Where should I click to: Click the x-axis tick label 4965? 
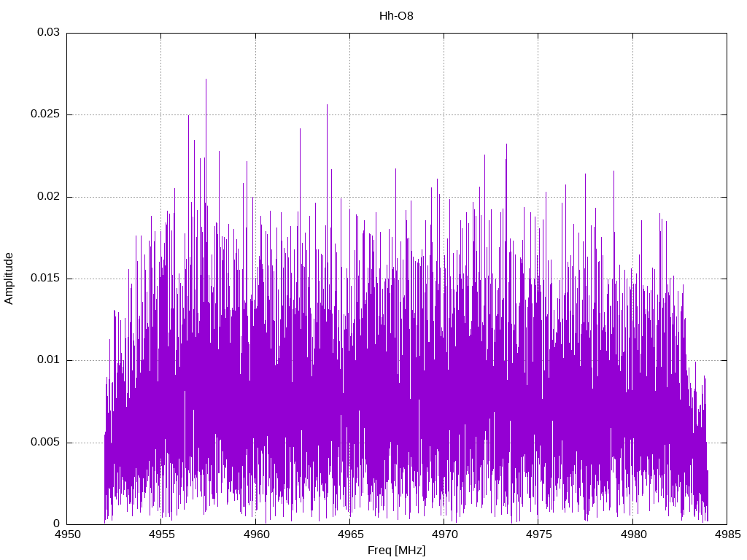click(350, 534)
